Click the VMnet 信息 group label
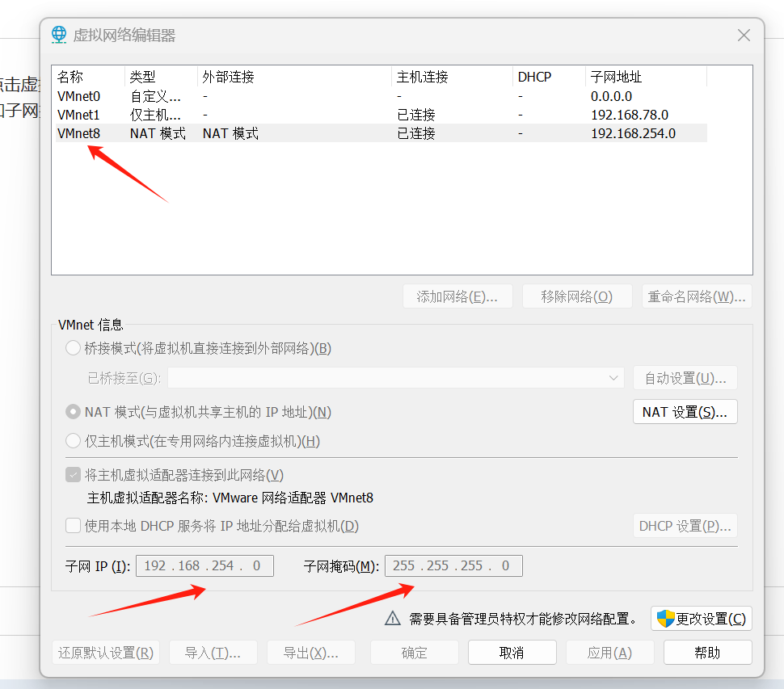 click(x=91, y=325)
